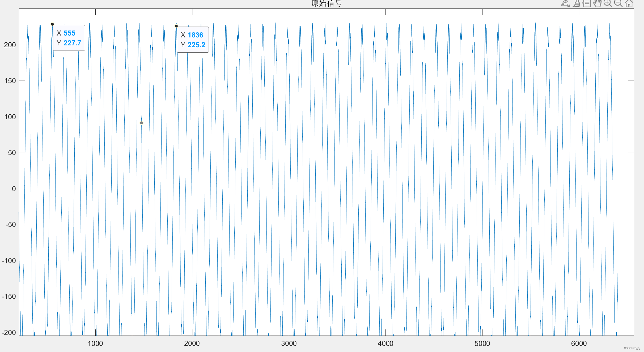Click the Restore View home icon

click(x=629, y=3)
